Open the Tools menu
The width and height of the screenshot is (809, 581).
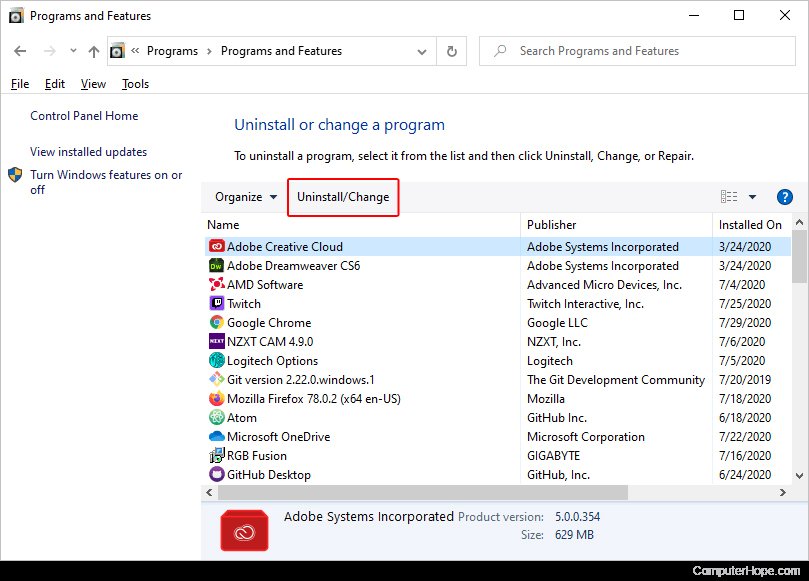(x=135, y=84)
